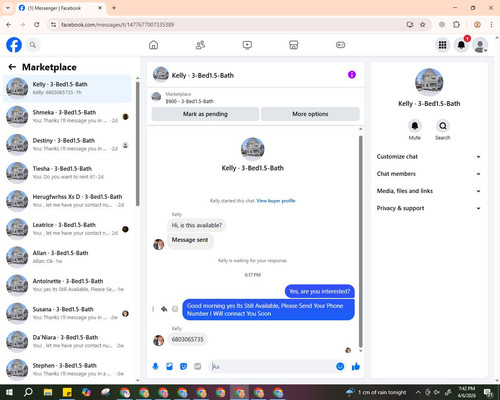Click More options button

(x=310, y=114)
